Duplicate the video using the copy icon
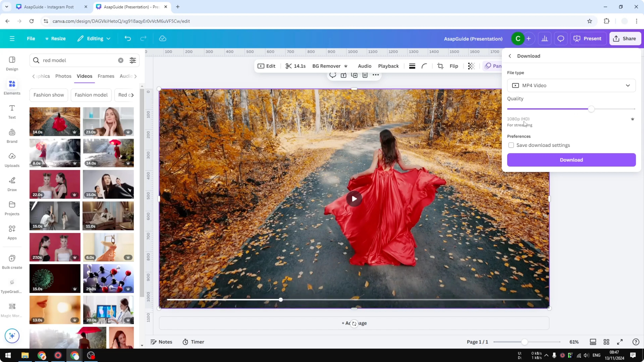Image resolution: width=644 pixels, height=362 pixels. pyautogui.click(x=354, y=75)
